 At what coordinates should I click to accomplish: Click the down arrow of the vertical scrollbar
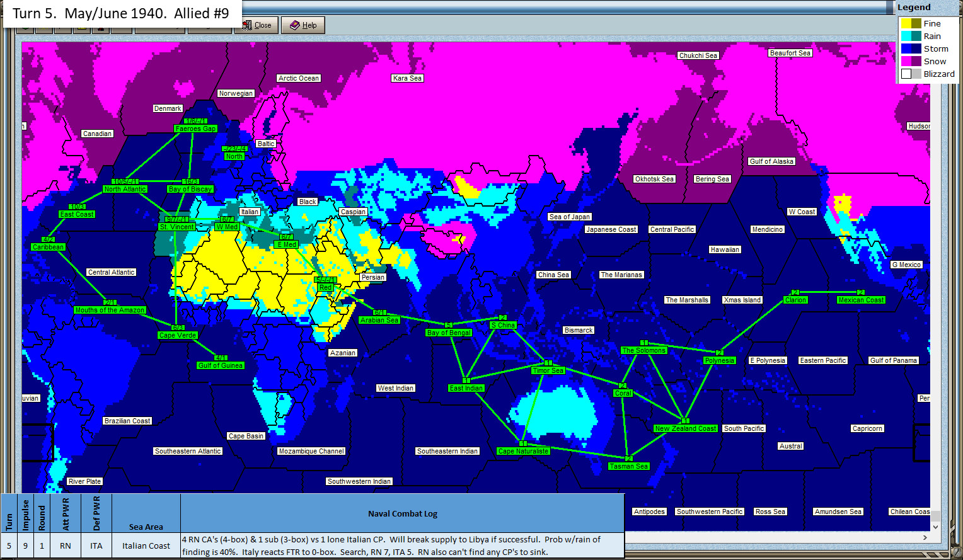pos(935,527)
